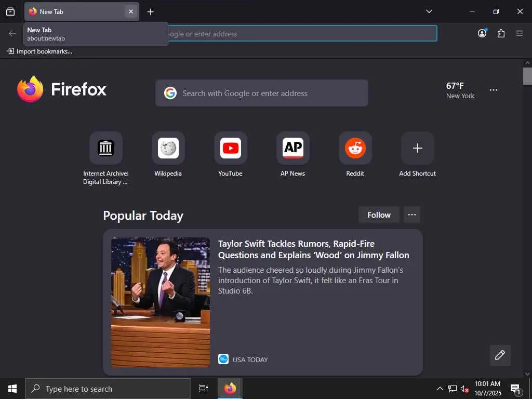Viewport: 532px width, 399px height.
Task: Open the Extensions puzzle icon
Action: pos(501,33)
